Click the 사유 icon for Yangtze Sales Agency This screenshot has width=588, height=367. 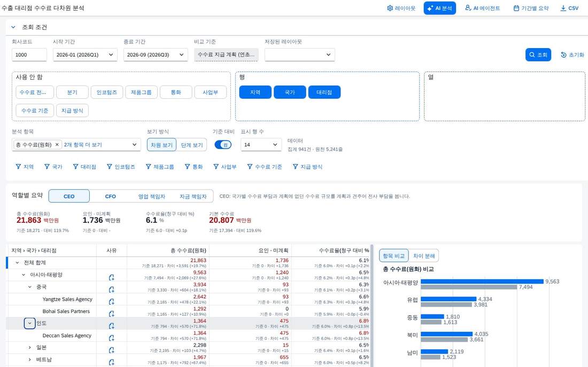click(111, 301)
